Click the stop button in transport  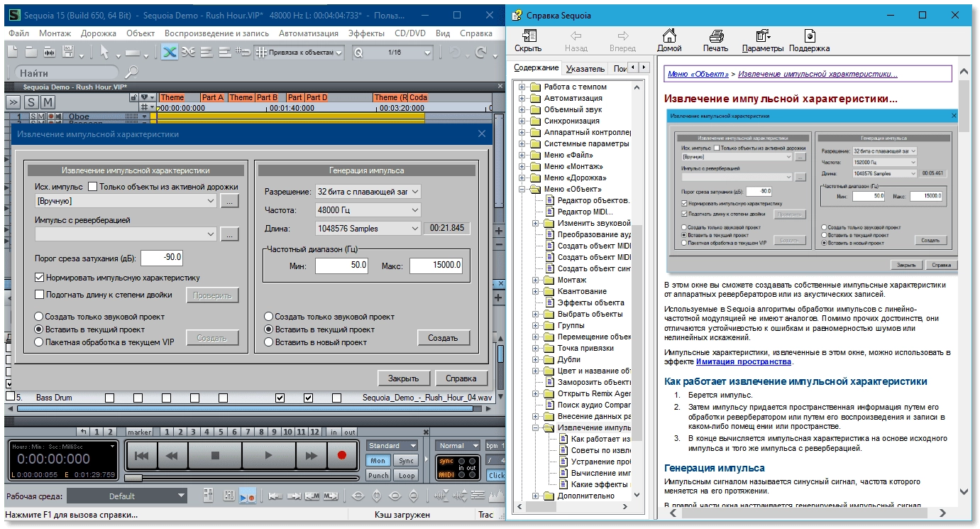[216, 456]
